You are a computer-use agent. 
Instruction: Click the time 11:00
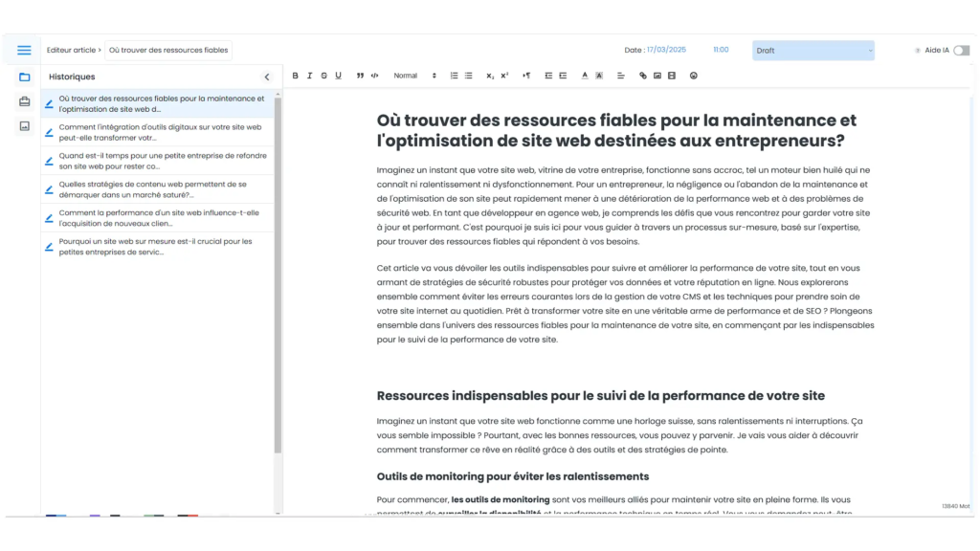click(721, 50)
